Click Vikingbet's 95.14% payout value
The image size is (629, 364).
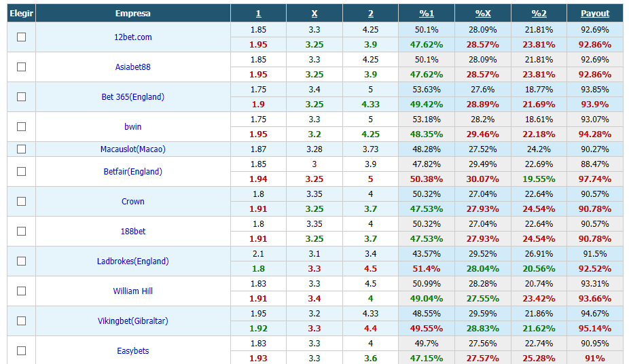(595, 328)
